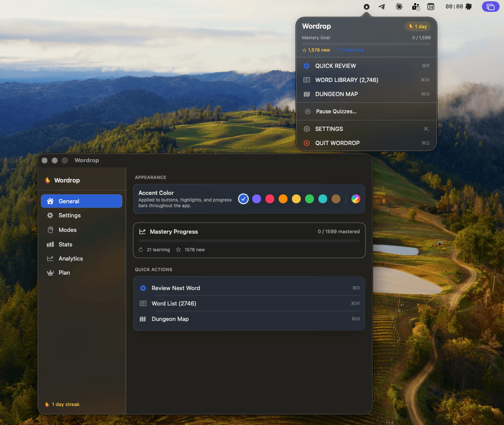The height and width of the screenshot is (425, 504).
Task: Click the red X icon beside QUIT WORDROP
Action: click(x=306, y=143)
